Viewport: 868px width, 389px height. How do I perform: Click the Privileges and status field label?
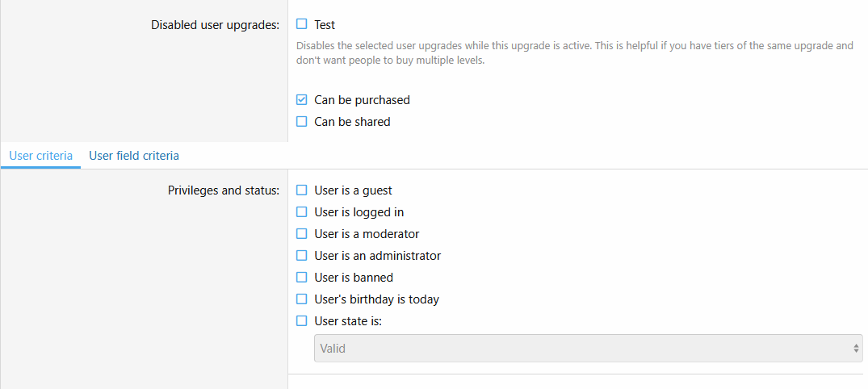tap(223, 191)
